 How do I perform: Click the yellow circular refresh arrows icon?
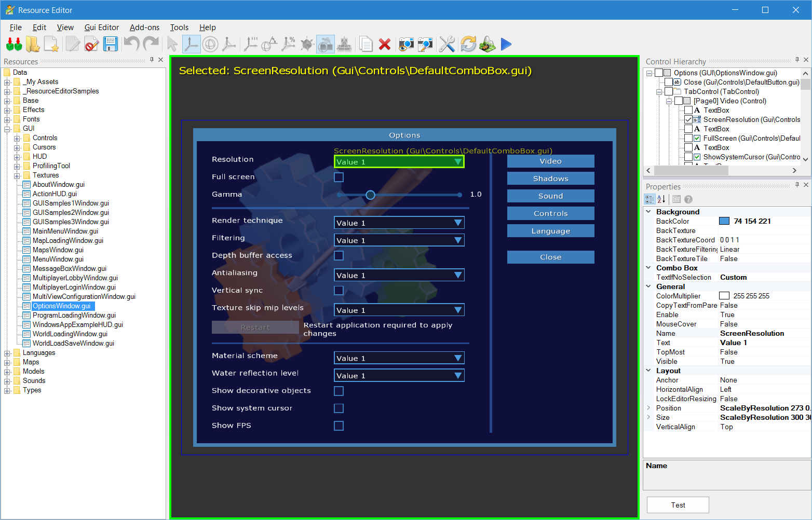pos(468,45)
